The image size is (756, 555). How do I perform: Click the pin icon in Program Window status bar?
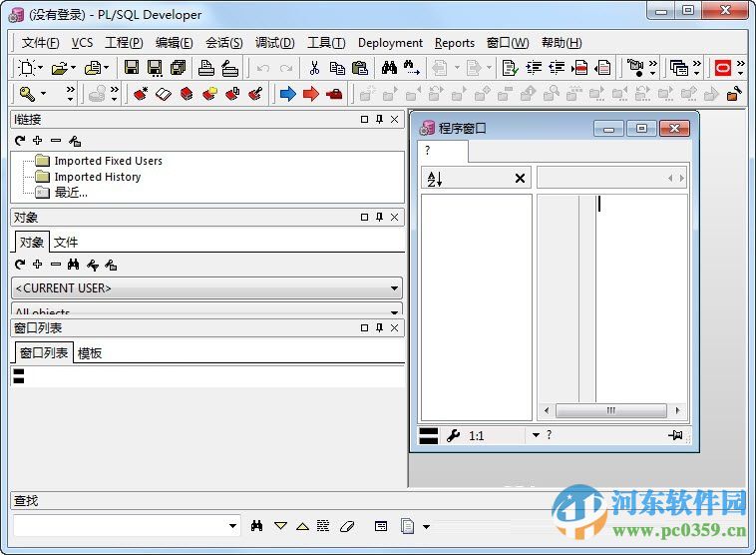675,435
